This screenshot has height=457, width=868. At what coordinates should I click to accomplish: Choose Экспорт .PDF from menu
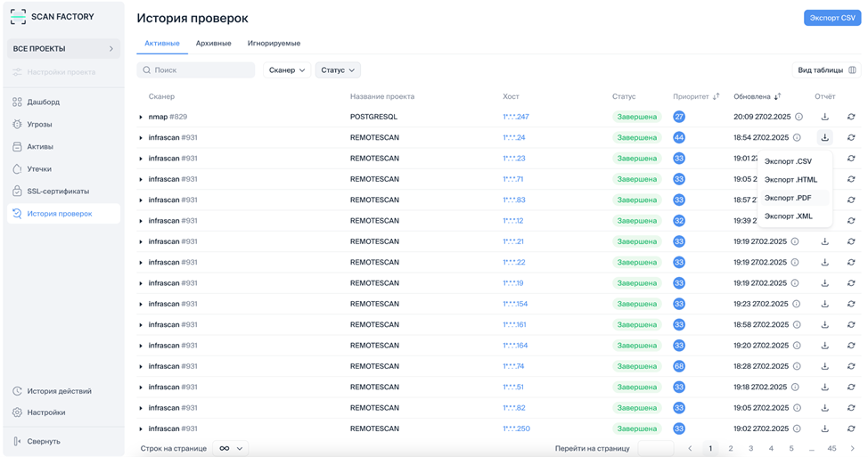point(788,198)
